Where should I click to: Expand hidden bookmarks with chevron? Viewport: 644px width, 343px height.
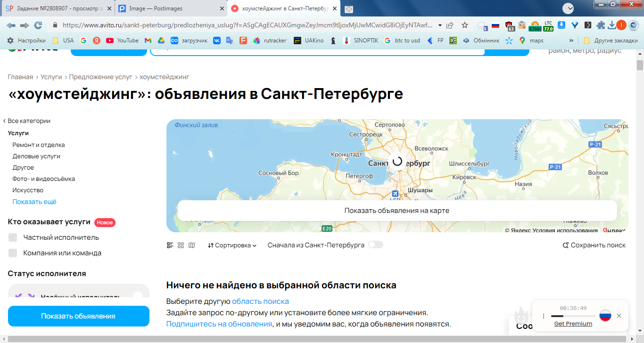coord(571,41)
